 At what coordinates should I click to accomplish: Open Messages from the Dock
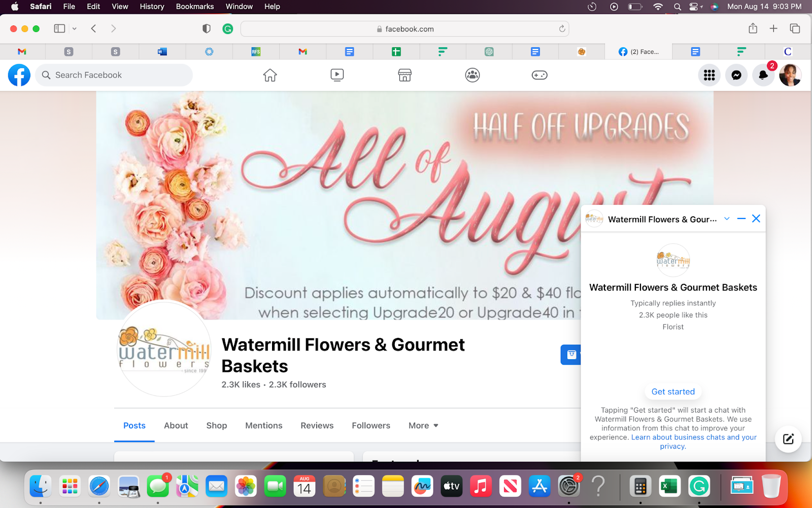(x=158, y=487)
